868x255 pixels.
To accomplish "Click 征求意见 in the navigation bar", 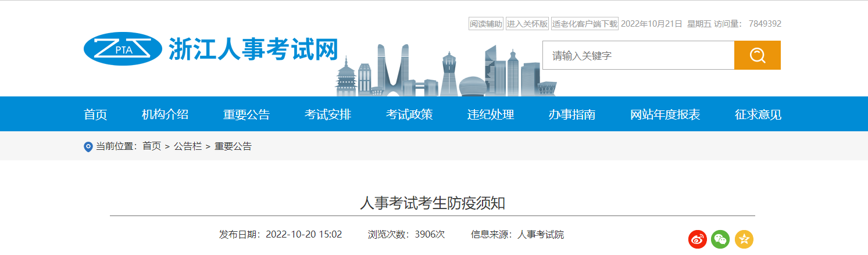I will pyautogui.click(x=758, y=114).
